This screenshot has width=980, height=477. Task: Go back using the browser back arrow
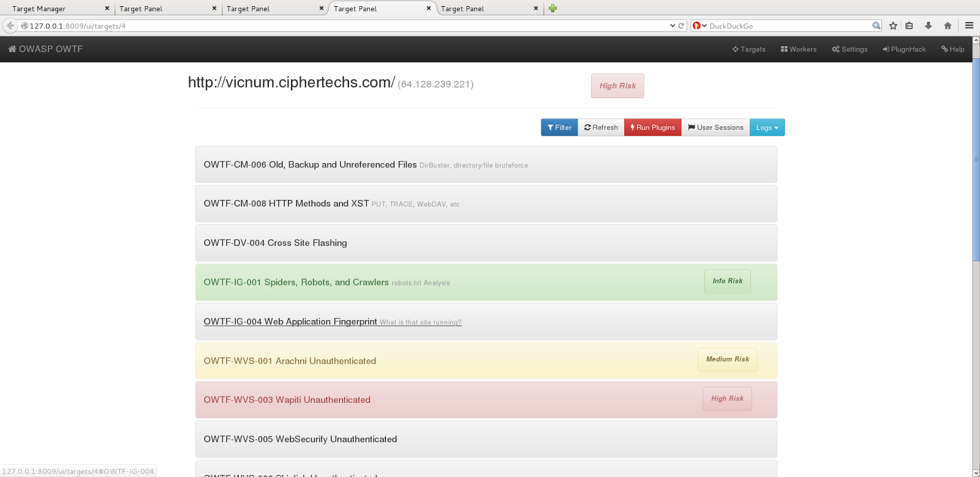pyautogui.click(x=10, y=26)
